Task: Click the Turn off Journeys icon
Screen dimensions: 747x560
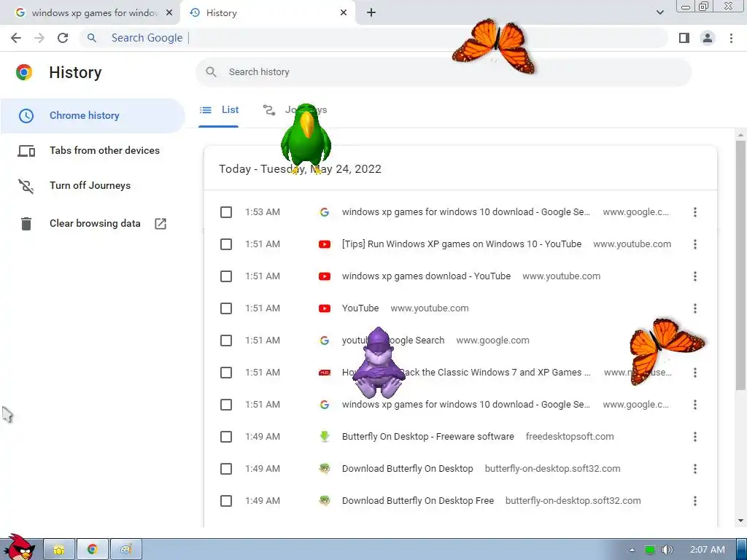Action: coord(26,186)
